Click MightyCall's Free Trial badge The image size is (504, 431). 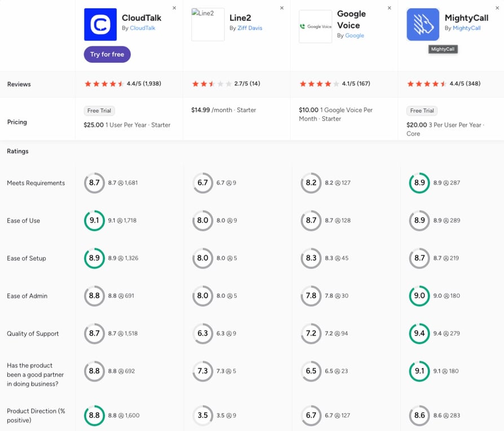click(x=422, y=111)
